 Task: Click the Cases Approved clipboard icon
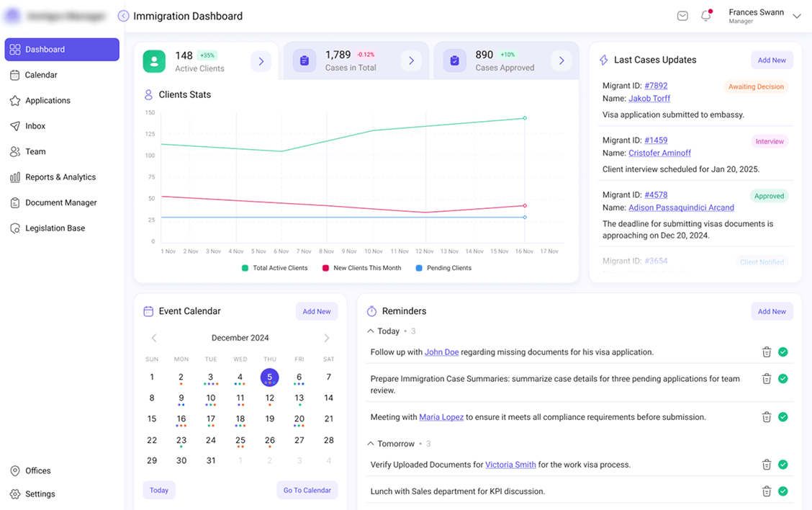[454, 61]
